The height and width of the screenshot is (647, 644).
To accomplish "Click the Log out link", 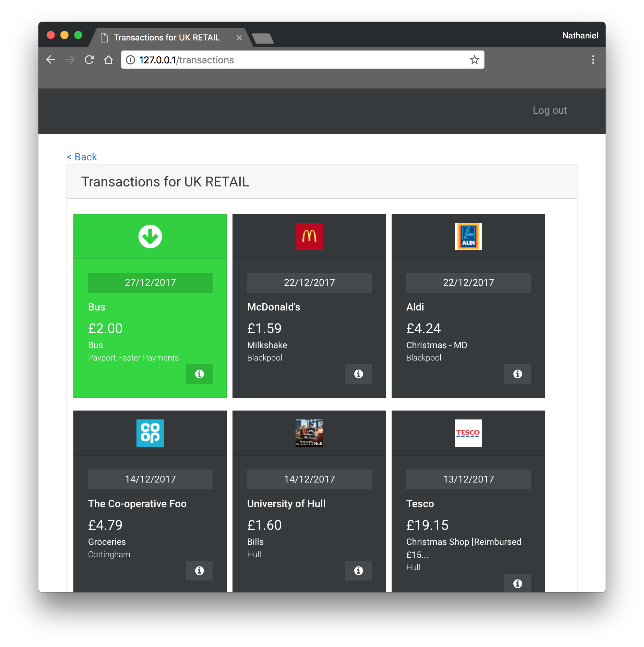I will (x=550, y=110).
